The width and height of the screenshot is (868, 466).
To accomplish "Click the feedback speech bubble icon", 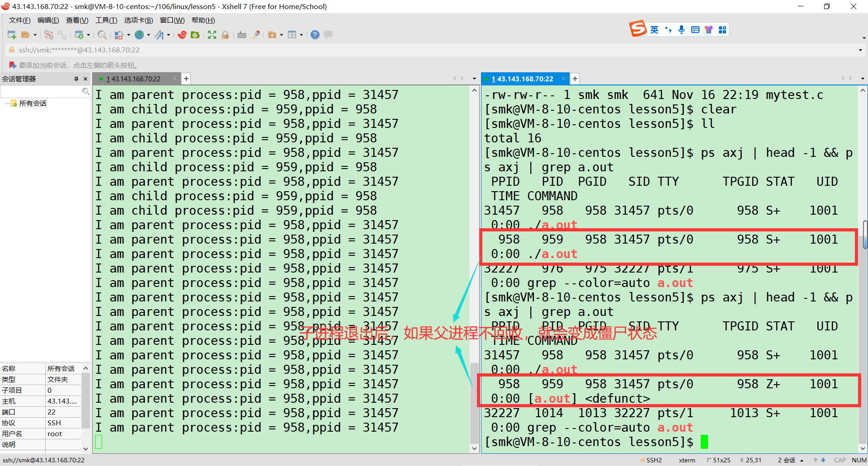I will tap(329, 35).
